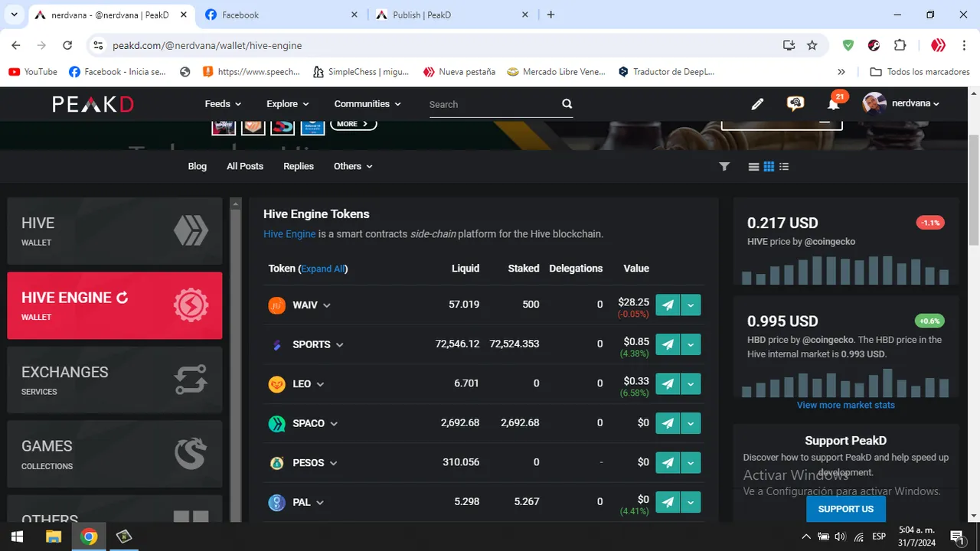
Task: Open WAIV row more actions dropdown
Action: (691, 305)
